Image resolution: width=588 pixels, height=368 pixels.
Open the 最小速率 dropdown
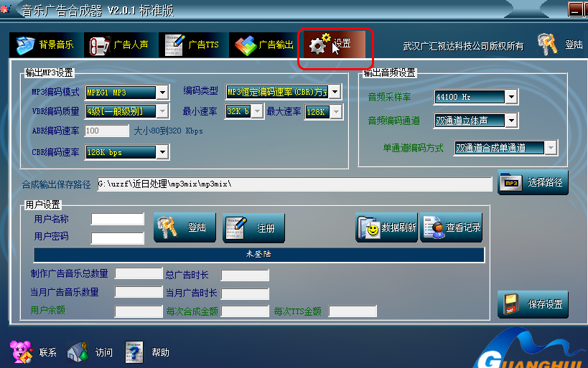257,111
